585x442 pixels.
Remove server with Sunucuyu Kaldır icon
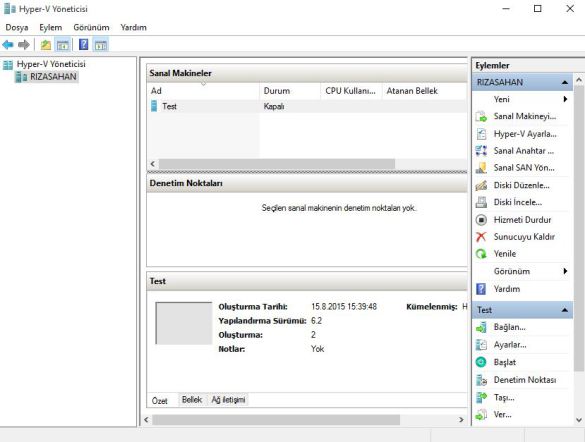pos(481,236)
